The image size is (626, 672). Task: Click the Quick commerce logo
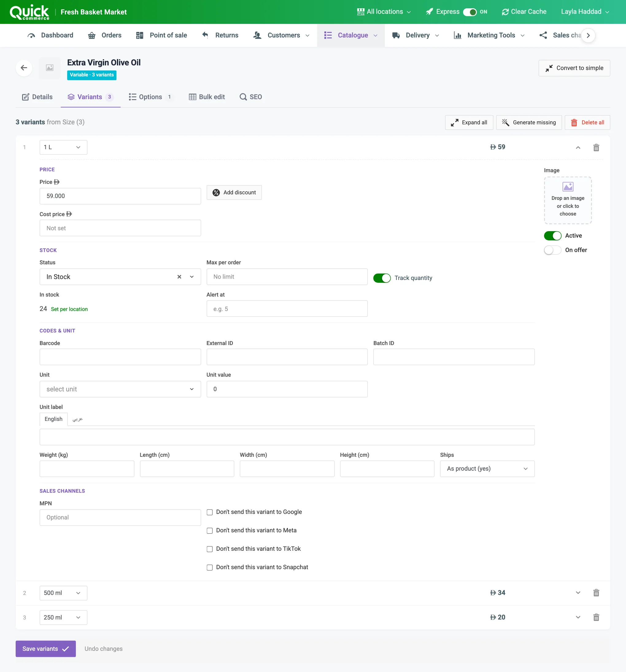point(30,12)
